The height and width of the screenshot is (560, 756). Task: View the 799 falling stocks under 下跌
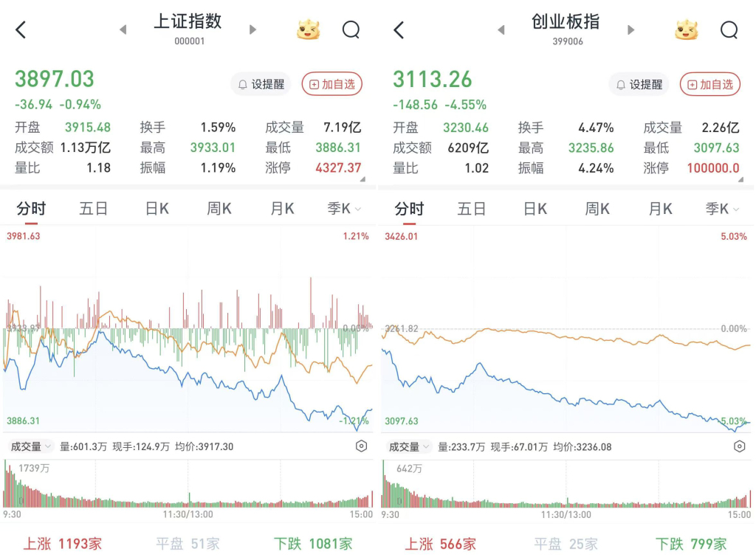point(691,544)
